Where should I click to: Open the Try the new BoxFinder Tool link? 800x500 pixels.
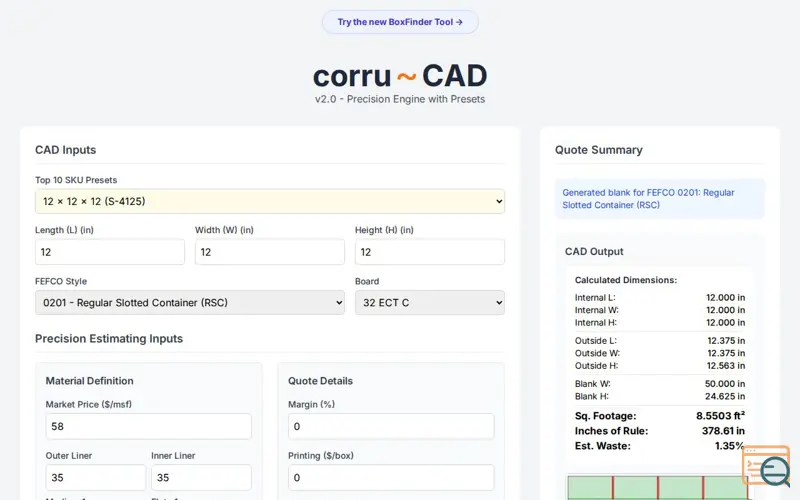400,22
